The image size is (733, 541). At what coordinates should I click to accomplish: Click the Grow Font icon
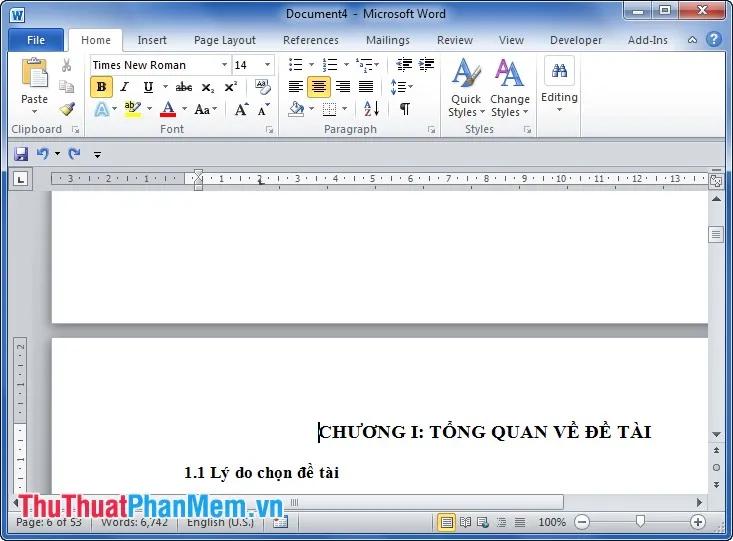tap(241, 109)
